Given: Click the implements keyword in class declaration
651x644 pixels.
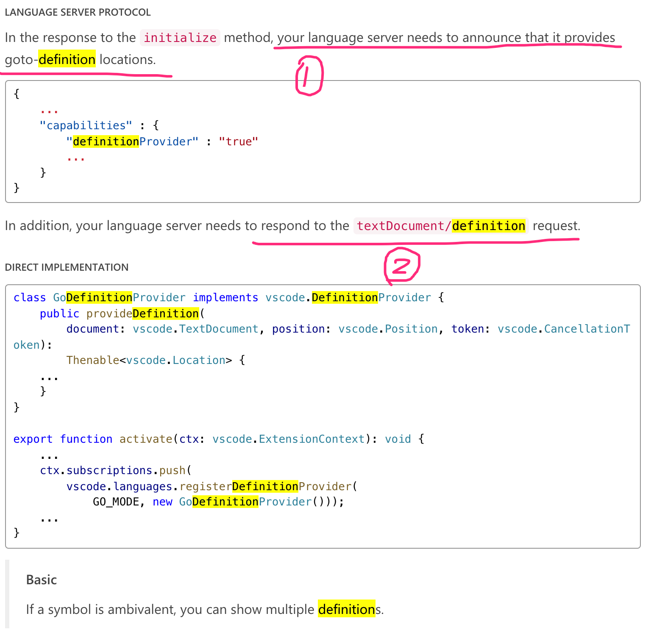Looking at the screenshot, I should (x=225, y=298).
